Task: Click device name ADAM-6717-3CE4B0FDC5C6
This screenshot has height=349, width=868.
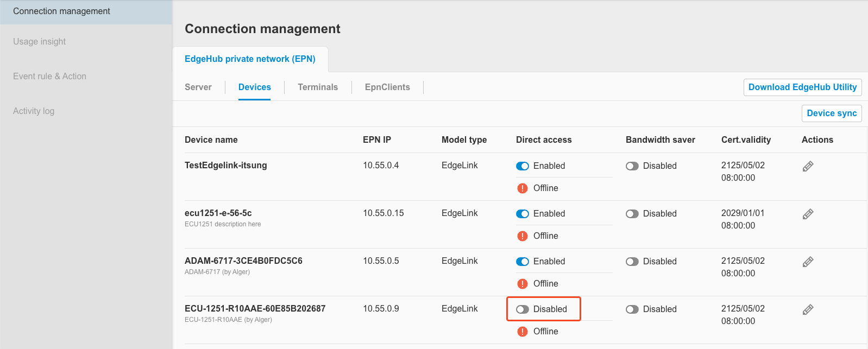Action: click(x=243, y=261)
